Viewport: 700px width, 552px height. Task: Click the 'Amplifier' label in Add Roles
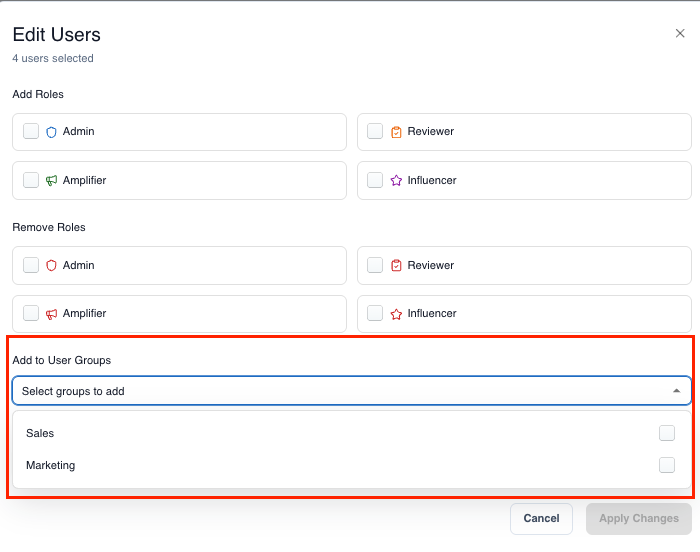coord(84,180)
